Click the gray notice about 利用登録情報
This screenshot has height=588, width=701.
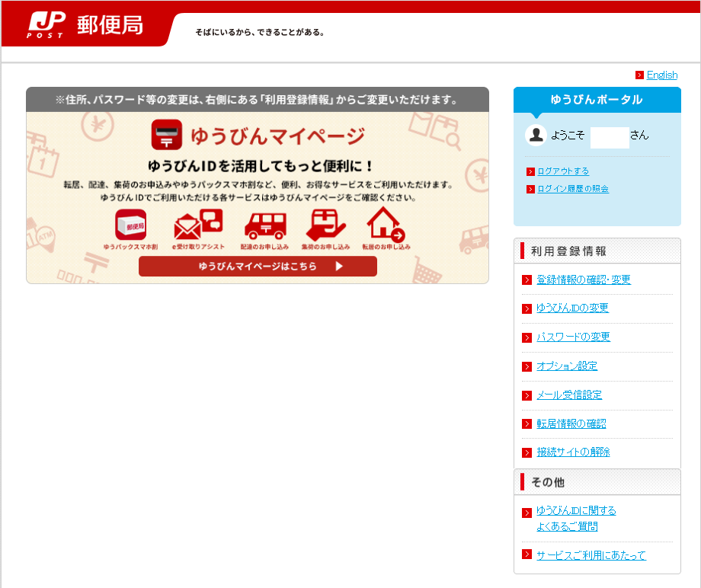258,100
